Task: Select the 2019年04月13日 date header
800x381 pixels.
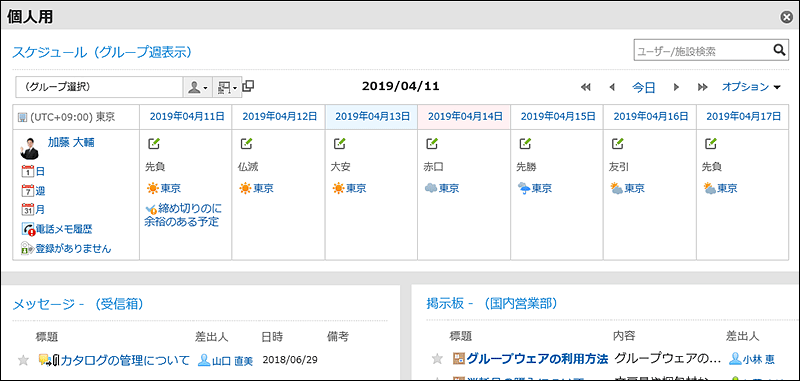Action: click(x=372, y=117)
